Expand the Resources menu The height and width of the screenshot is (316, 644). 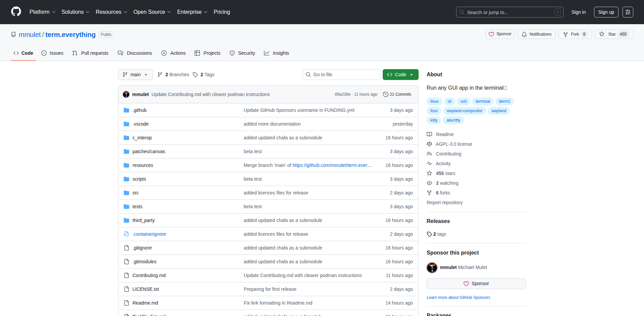(111, 12)
